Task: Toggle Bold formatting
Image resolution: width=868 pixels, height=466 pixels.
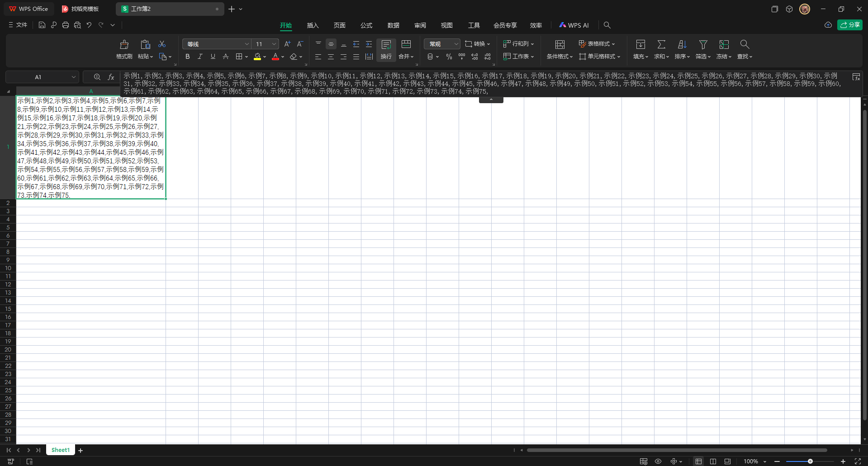Action: click(x=187, y=57)
